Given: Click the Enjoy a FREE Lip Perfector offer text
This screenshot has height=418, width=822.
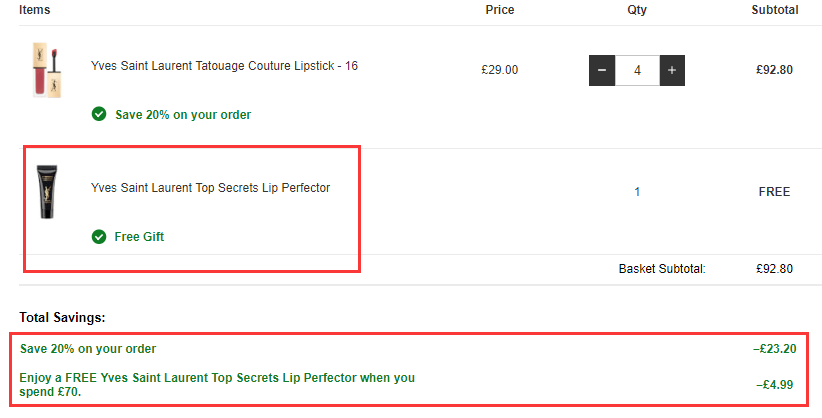Looking at the screenshot, I should 217,384.
